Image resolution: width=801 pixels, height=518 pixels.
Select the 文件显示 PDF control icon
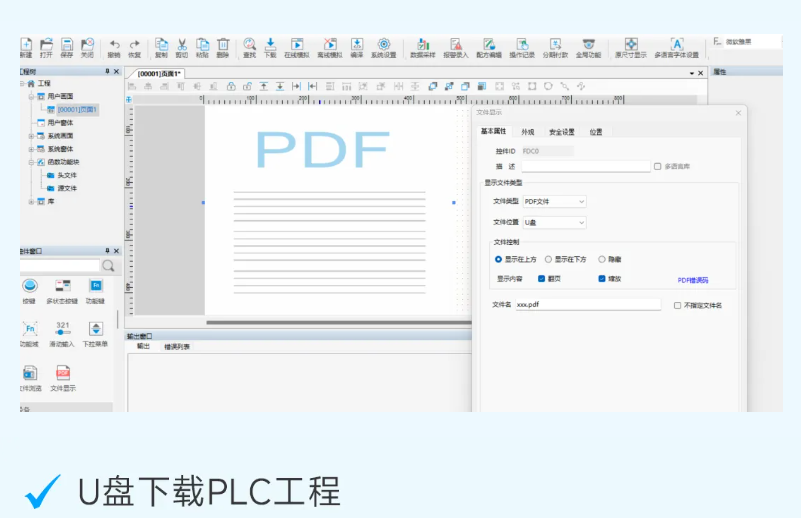point(63,374)
